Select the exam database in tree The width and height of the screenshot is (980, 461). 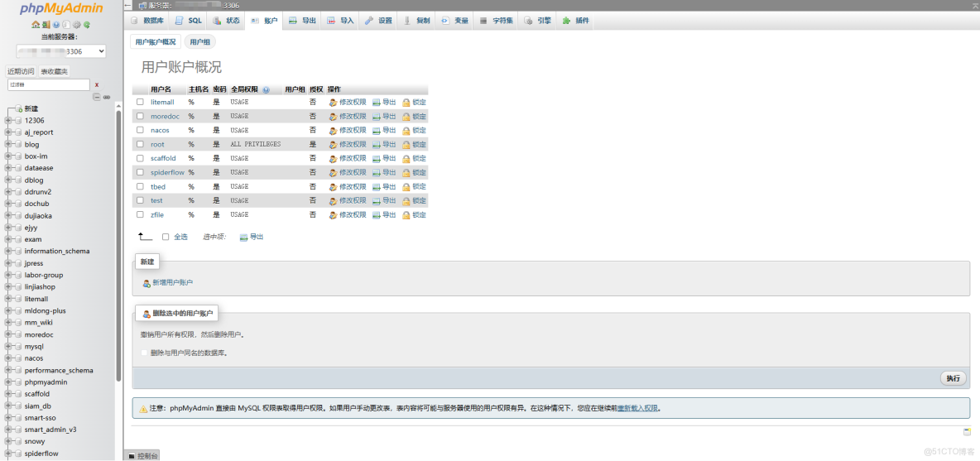[x=33, y=239]
